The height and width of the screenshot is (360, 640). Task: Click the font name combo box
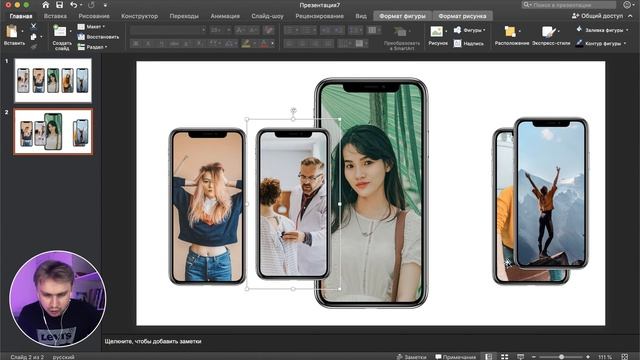pyautogui.click(x=168, y=30)
